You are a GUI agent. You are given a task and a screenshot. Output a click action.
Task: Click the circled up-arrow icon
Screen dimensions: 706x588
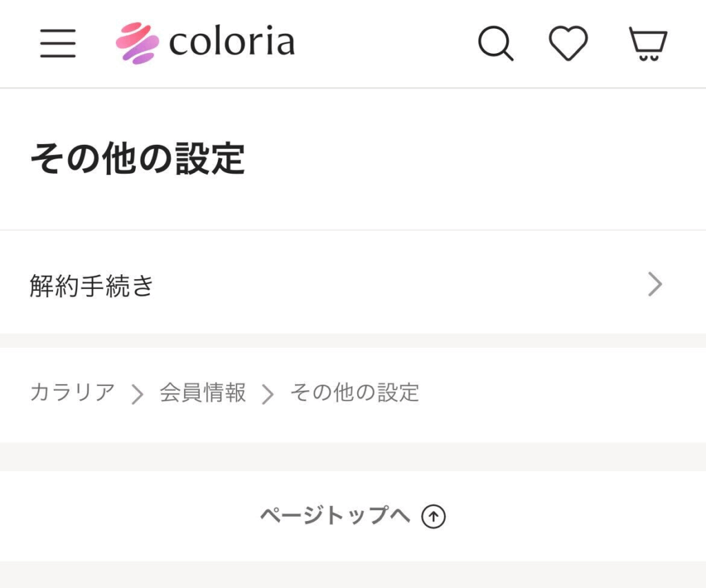[x=434, y=516]
